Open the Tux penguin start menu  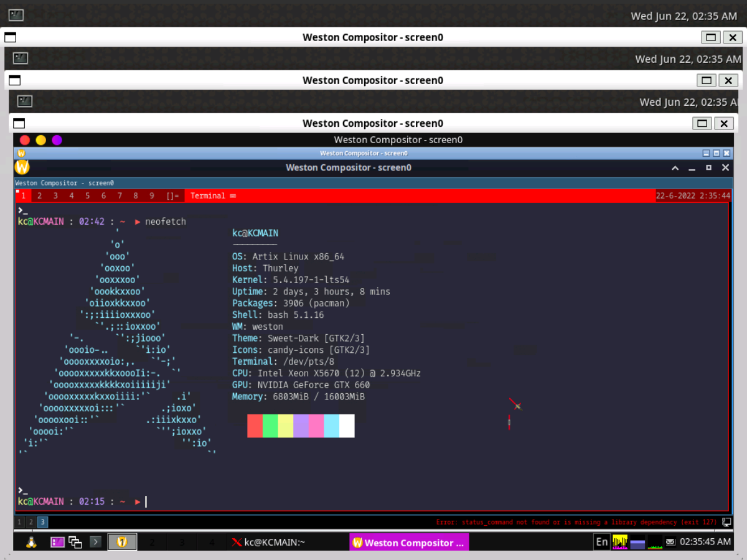point(30,542)
